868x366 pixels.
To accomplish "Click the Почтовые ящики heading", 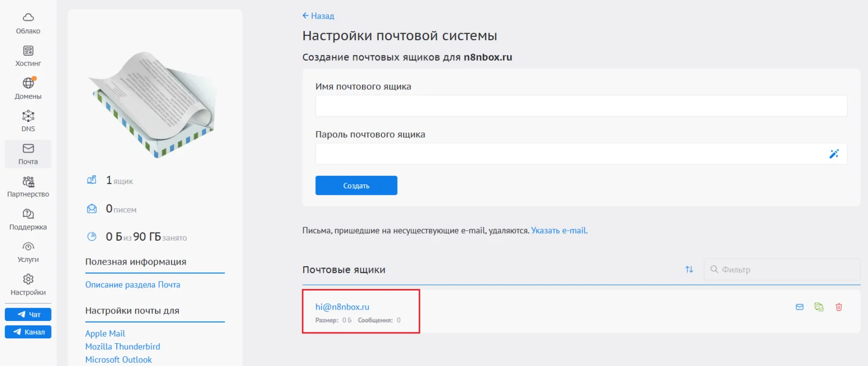I will point(344,269).
